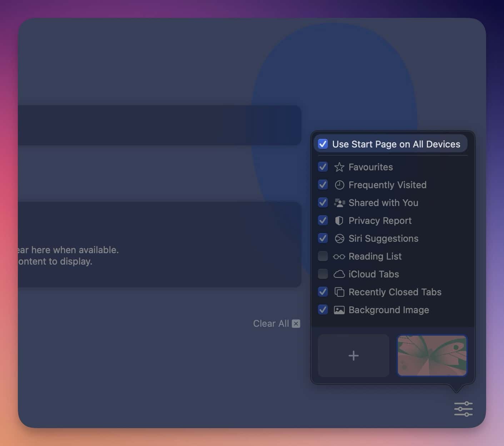Click the Shared with You people icon
Image resolution: width=504 pixels, height=446 pixels.
point(339,202)
